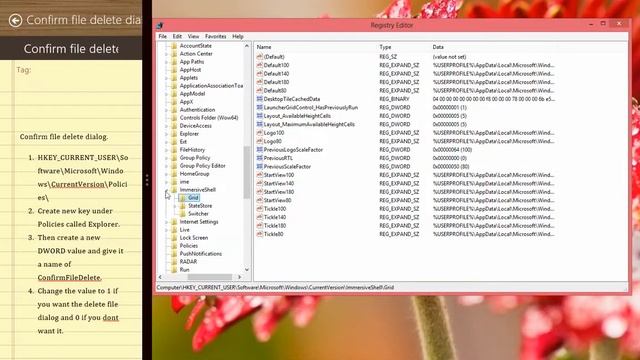Select DesktopTileCachedData binary icon
Viewport: 640px width, 360px height.
(260, 99)
